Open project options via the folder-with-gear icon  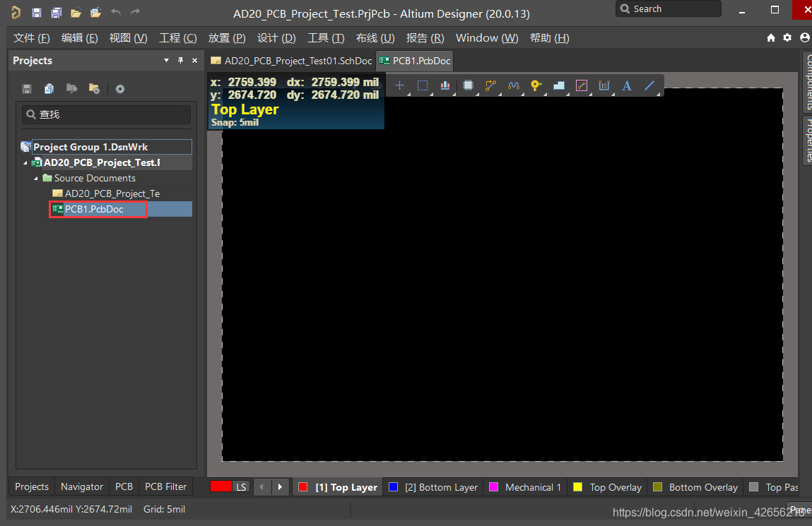coord(94,89)
